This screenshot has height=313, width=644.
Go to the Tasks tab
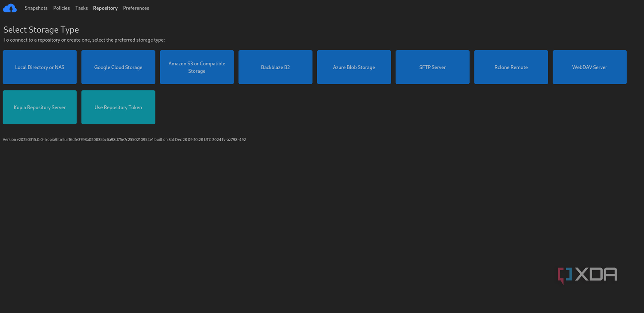pyautogui.click(x=82, y=8)
